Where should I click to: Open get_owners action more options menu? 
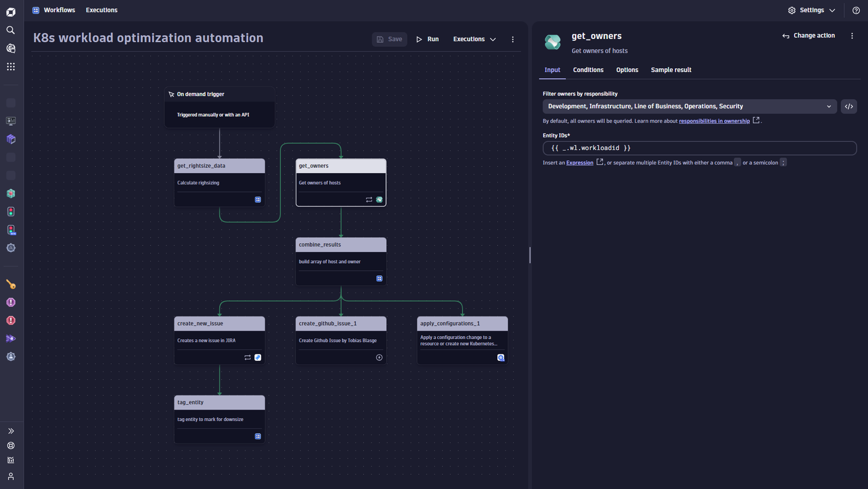click(852, 36)
